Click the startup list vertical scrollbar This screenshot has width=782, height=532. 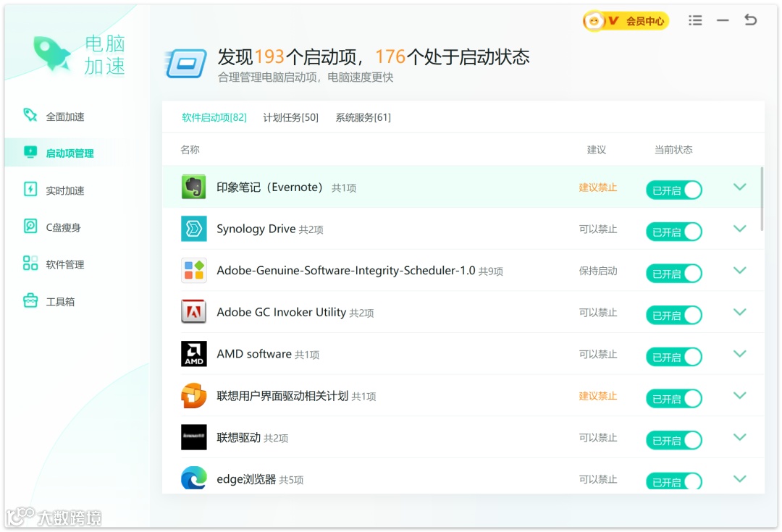coord(762,199)
